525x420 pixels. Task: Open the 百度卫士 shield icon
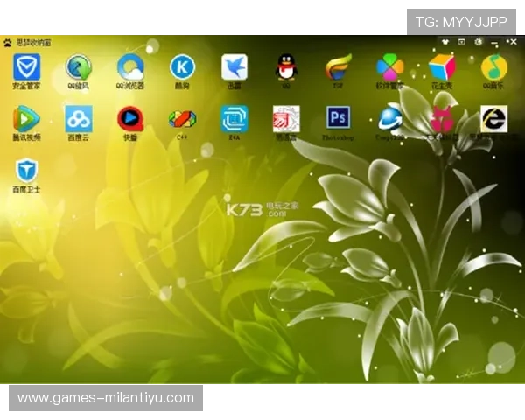tap(26, 171)
